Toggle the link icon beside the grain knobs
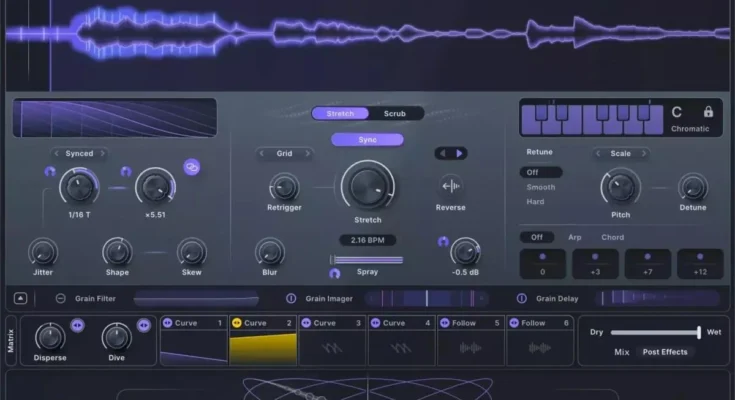This screenshot has height=400, width=735. pos(192,167)
